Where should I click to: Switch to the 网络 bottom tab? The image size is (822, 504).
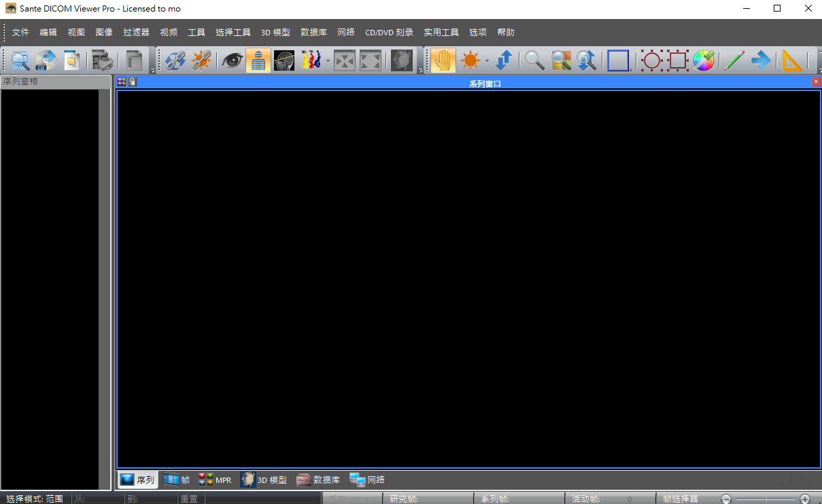[367, 480]
